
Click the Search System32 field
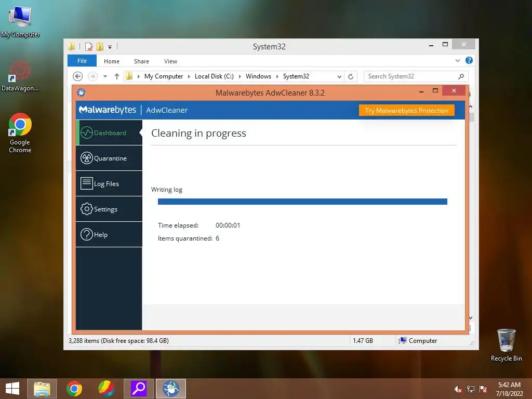click(x=416, y=76)
